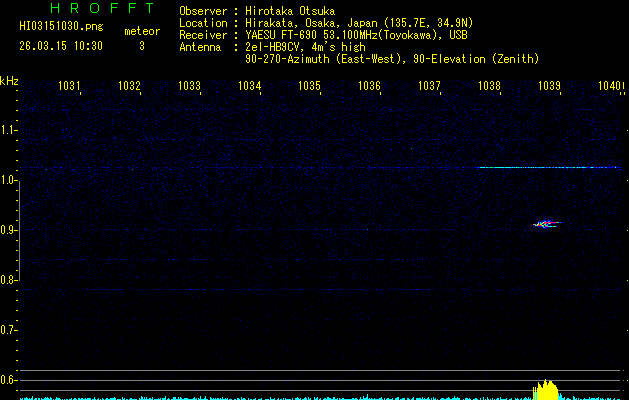629x400 pixels.
Task: Click the 90-270-Azimuth East-West line
Action: coord(392,59)
